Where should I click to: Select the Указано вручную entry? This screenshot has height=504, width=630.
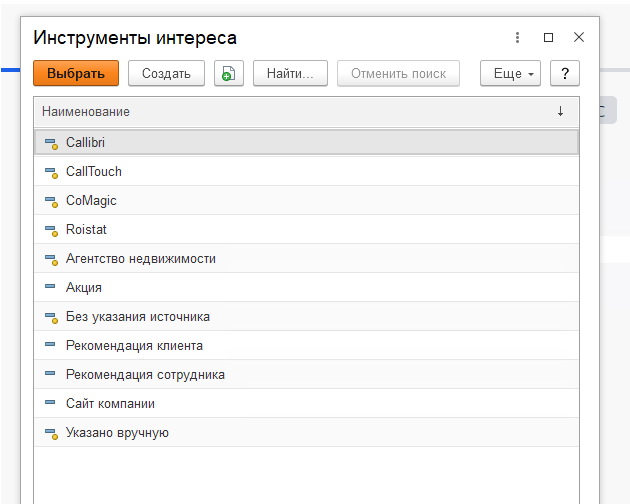pyautogui.click(x=117, y=433)
